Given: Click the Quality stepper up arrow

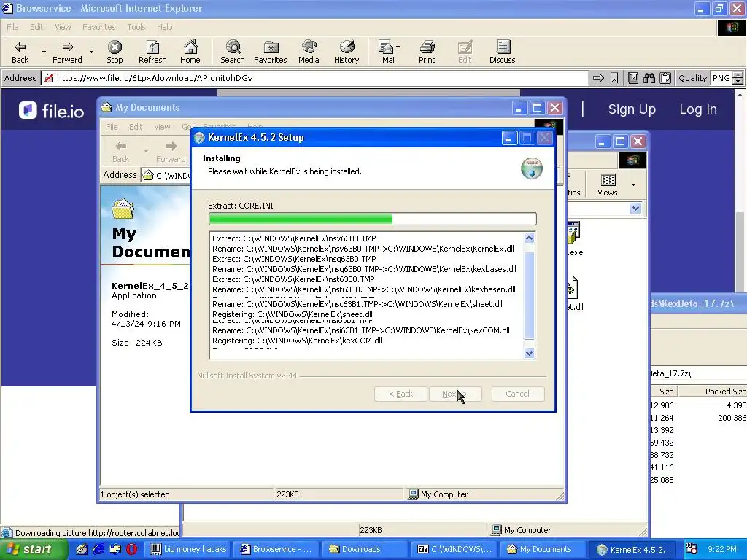Looking at the screenshot, I should (x=738, y=75).
